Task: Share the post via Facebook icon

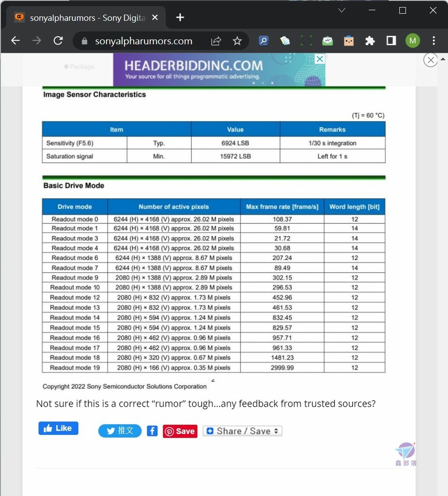Action: point(152,431)
